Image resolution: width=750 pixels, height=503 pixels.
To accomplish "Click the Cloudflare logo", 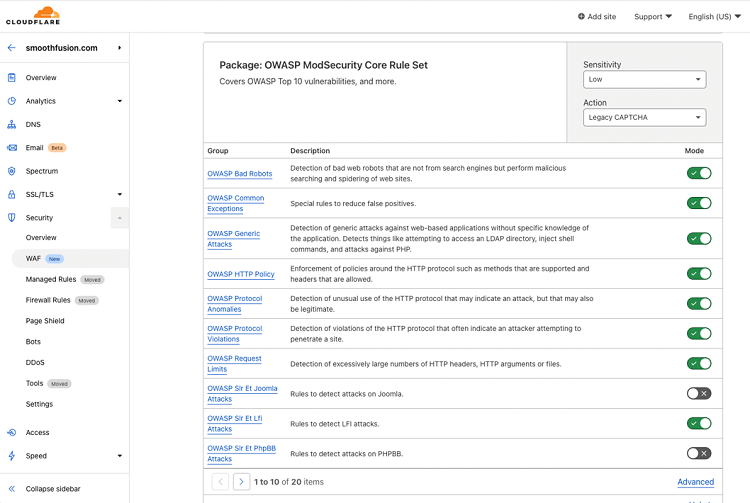I will (33, 16).
